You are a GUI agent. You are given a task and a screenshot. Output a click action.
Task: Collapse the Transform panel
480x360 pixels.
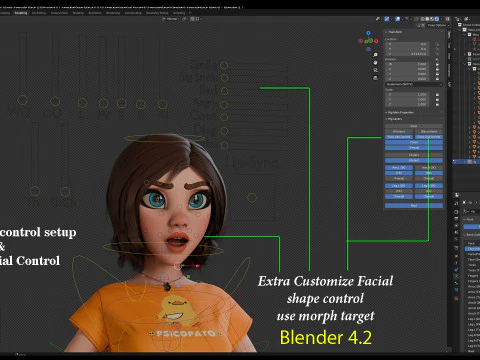point(395,32)
